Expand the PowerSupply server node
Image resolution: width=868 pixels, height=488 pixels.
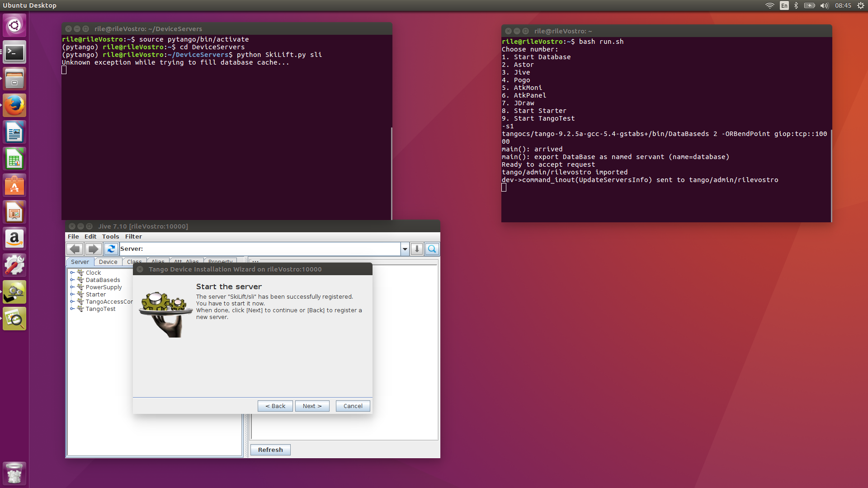[x=72, y=287]
